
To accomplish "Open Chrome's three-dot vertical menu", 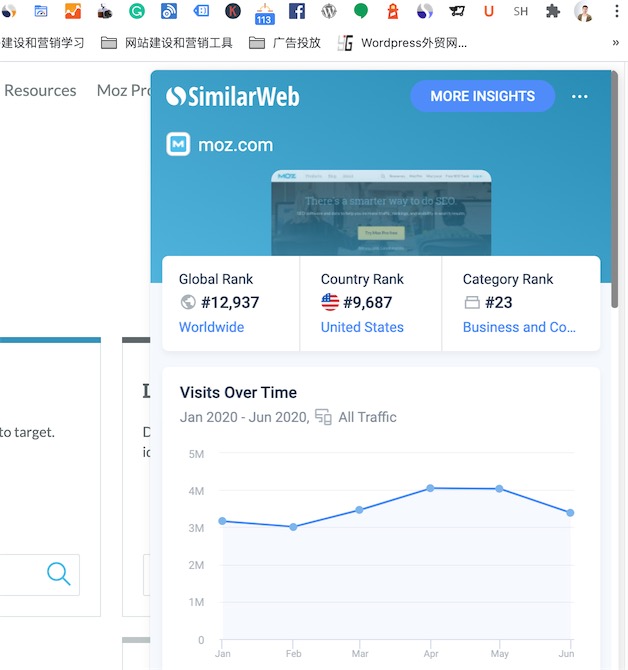I will pyautogui.click(x=616, y=11).
